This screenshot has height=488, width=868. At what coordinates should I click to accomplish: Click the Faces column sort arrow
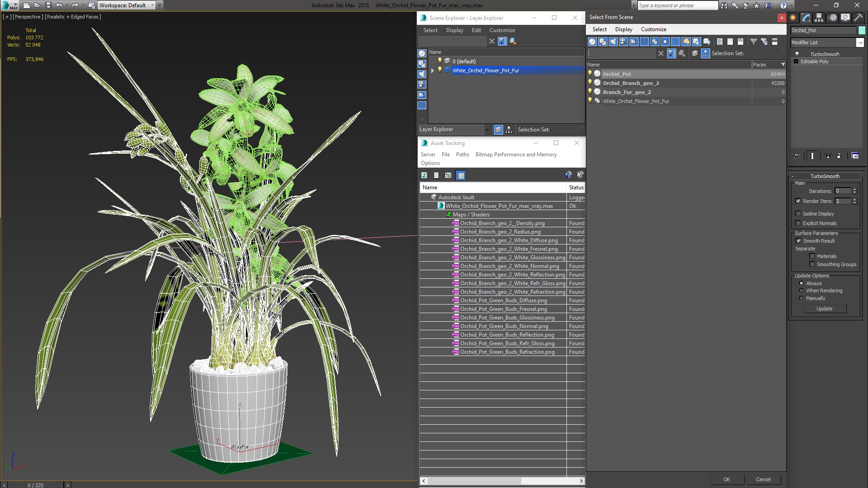[x=783, y=65]
